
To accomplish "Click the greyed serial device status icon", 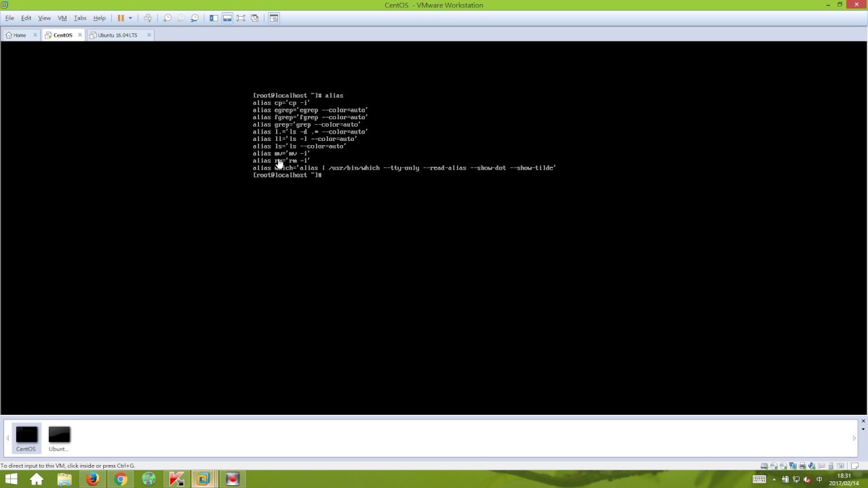I will pyautogui.click(x=821, y=466).
